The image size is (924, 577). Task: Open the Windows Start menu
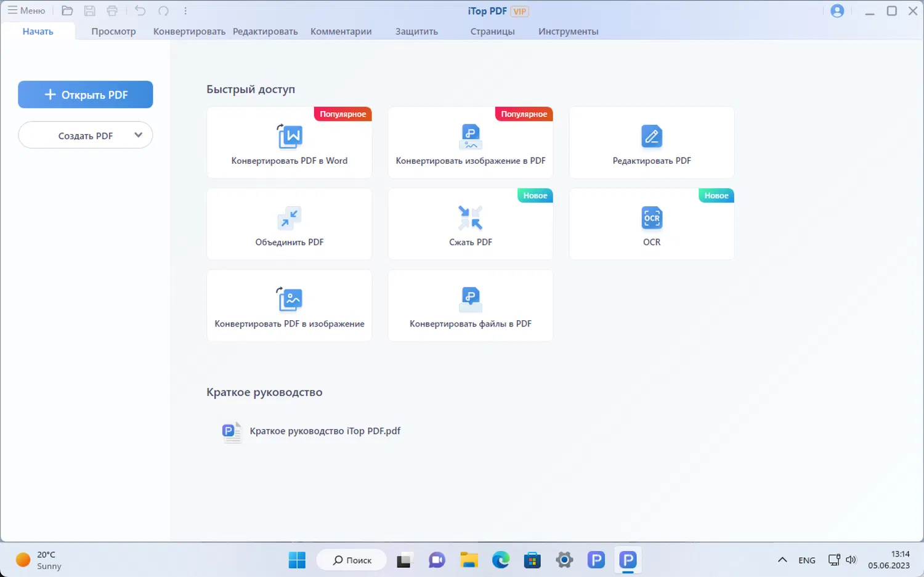297,560
